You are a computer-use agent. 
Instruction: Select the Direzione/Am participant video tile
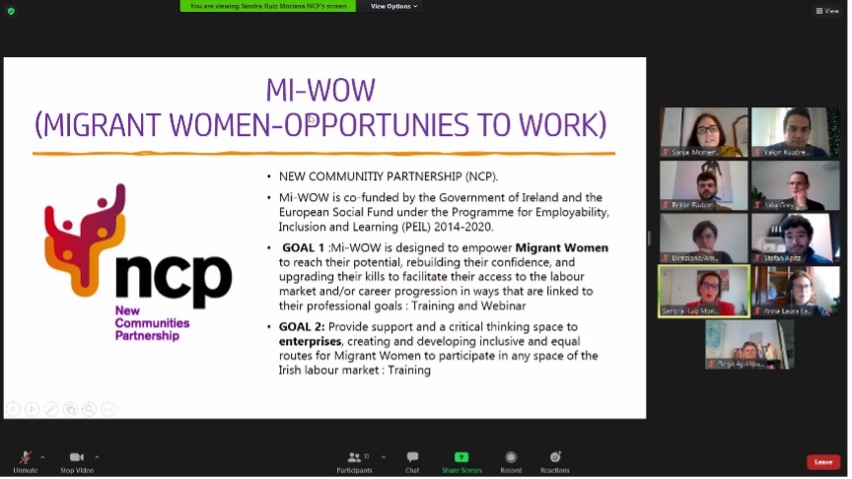pos(704,238)
